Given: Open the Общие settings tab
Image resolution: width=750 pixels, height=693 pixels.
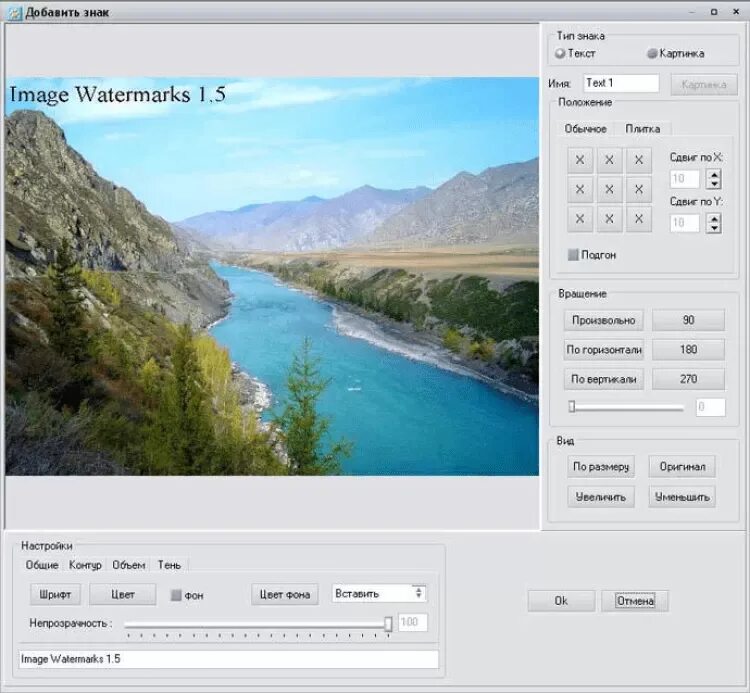Looking at the screenshot, I should pyautogui.click(x=42, y=565).
